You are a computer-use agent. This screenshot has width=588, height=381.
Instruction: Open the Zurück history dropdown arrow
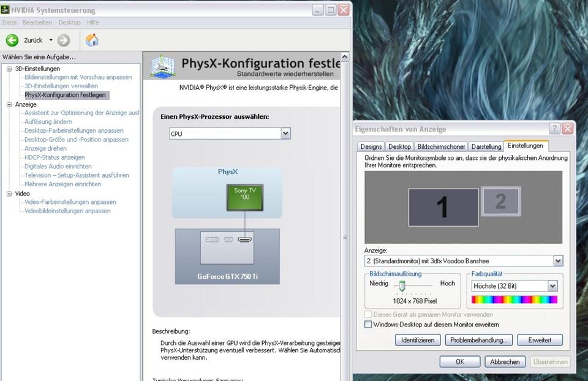(51, 40)
